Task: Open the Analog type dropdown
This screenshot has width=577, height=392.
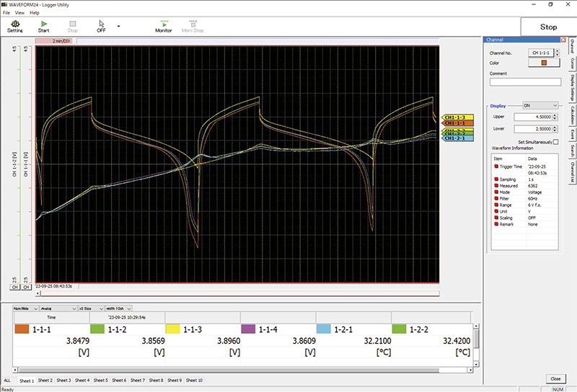Action: pyautogui.click(x=58, y=308)
